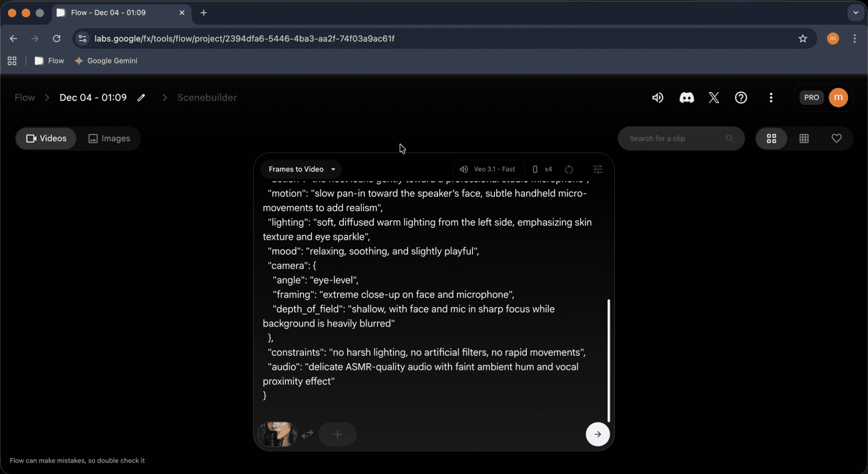
Task: Open the generation settings sliders icon
Action: tap(598, 170)
